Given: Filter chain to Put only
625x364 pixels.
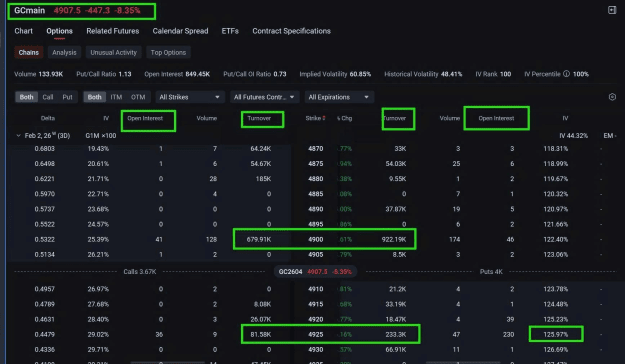Looking at the screenshot, I should click(x=67, y=97).
